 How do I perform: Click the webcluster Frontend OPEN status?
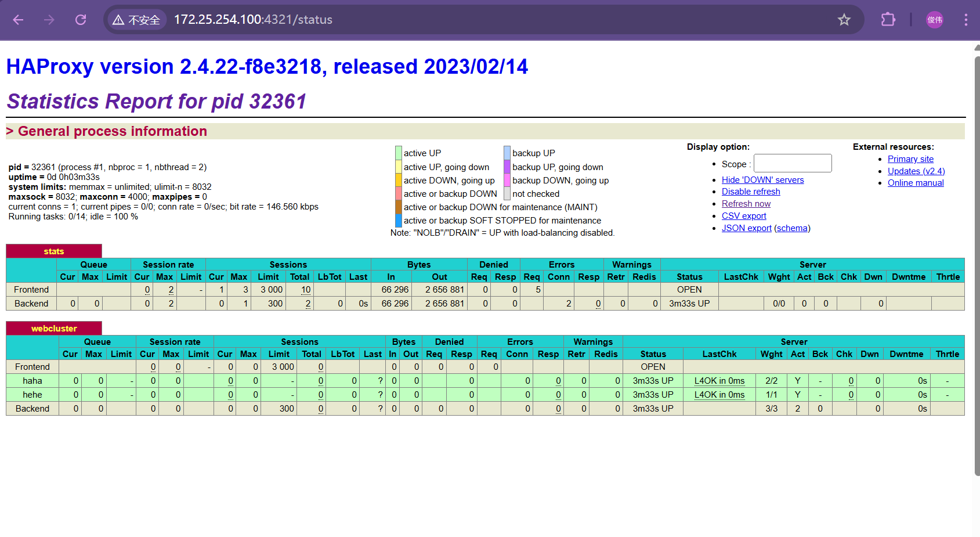653,367
